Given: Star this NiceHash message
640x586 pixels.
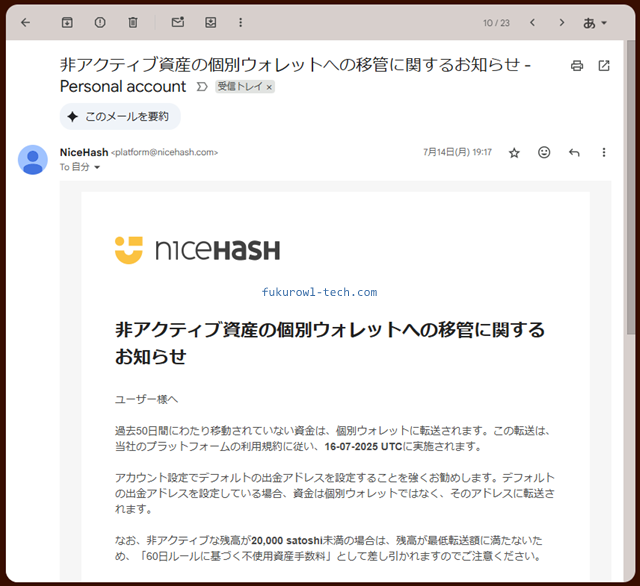Looking at the screenshot, I should [x=514, y=153].
